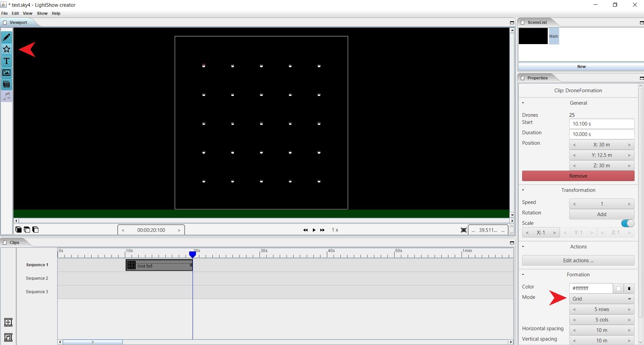644x345 pixels.
Task: Open the white color swatch picker
Action: 618,288
